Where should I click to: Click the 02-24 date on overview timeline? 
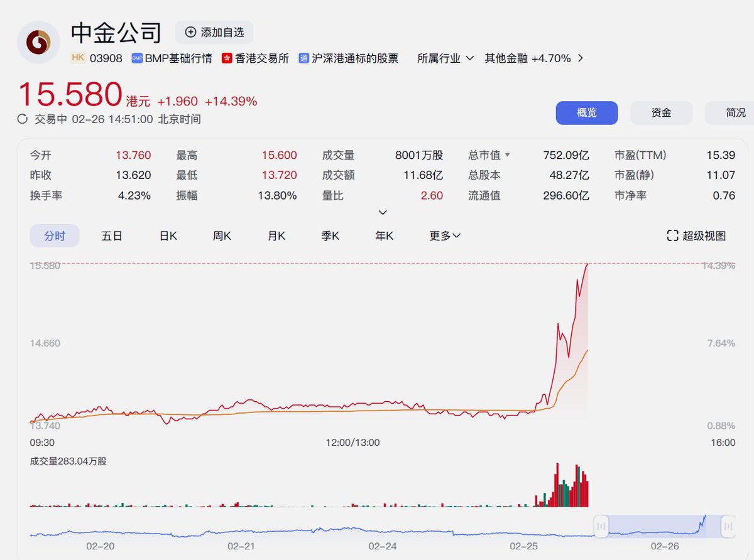click(382, 546)
